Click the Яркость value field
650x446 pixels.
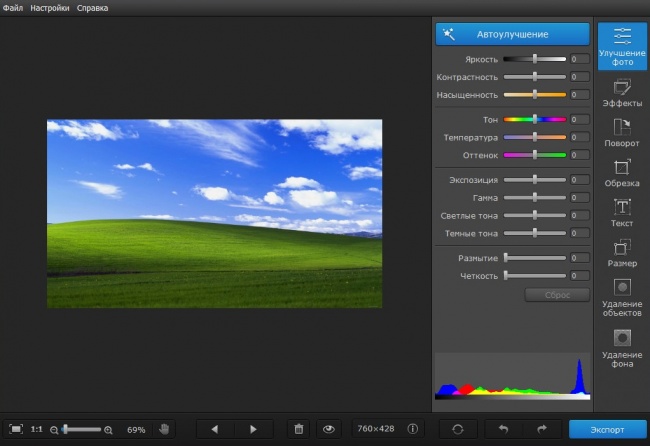coord(580,59)
